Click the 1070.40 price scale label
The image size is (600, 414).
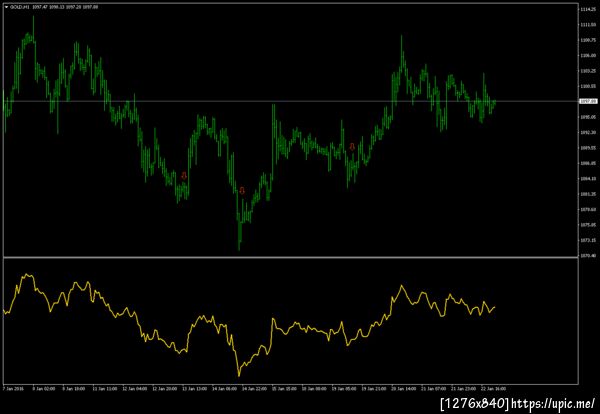(x=588, y=255)
